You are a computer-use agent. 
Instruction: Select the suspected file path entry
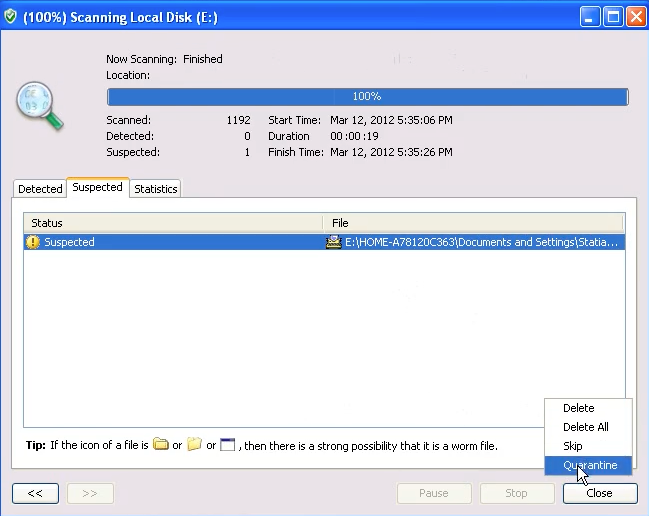point(481,242)
